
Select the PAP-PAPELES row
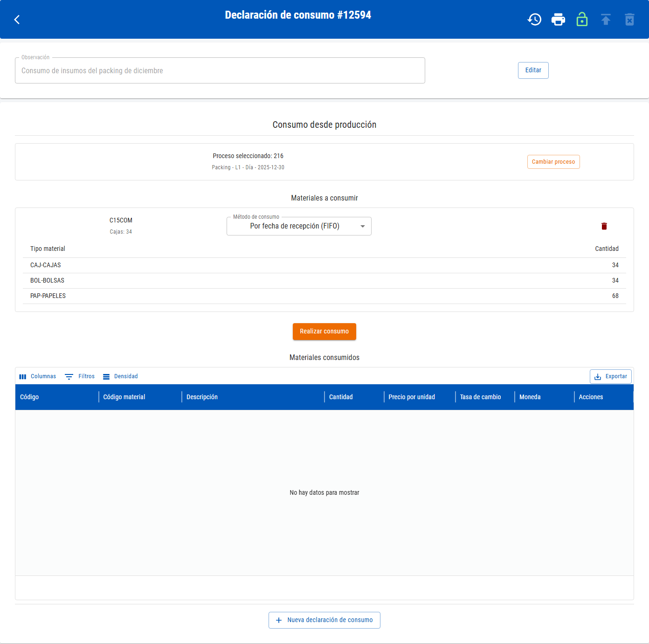click(x=324, y=296)
